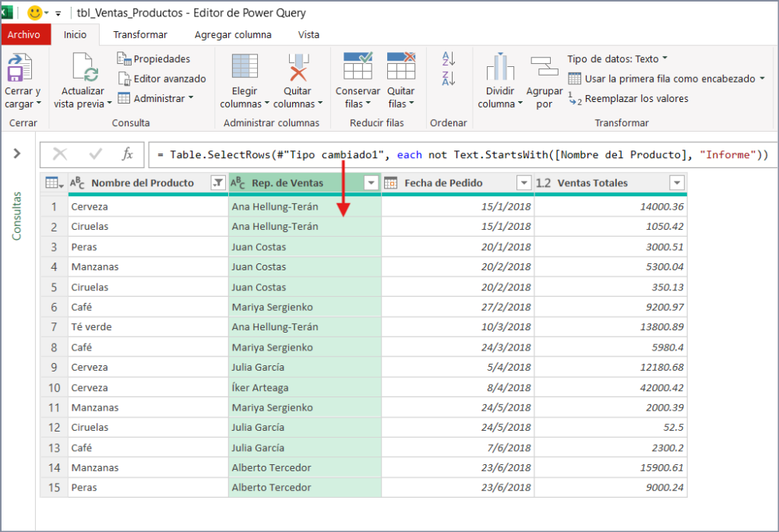Sort descending with the Z-A icon
The image size is (779, 532).
[x=449, y=78]
